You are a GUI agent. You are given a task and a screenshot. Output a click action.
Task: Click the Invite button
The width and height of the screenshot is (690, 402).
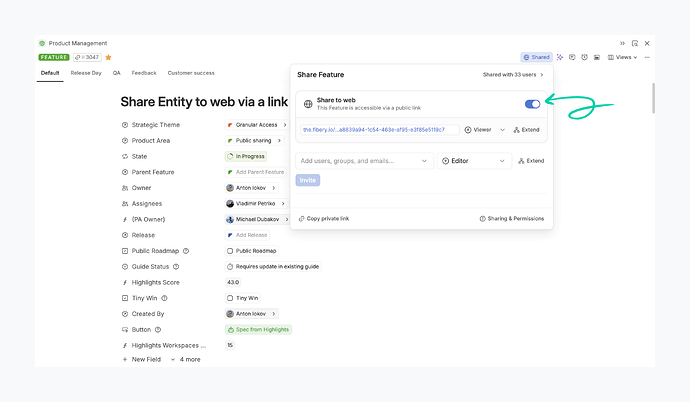pos(308,180)
